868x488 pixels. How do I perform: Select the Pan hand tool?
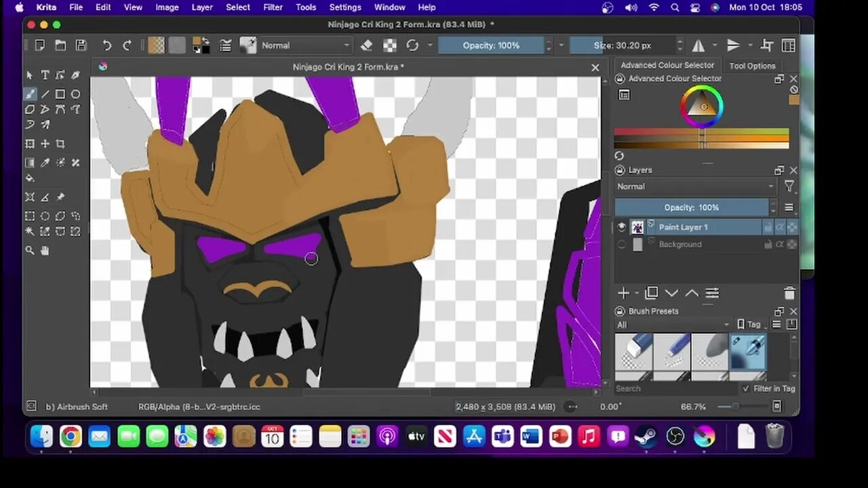(45, 250)
